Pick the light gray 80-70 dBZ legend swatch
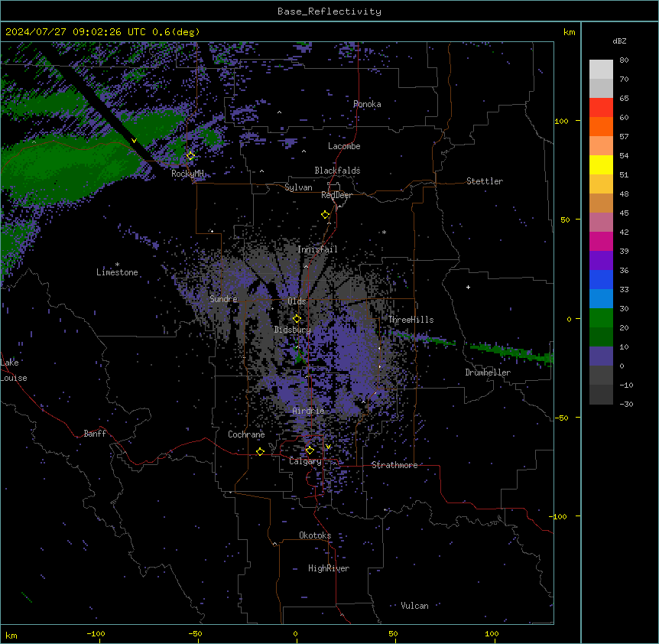659x644 pixels. (x=601, y=70)
